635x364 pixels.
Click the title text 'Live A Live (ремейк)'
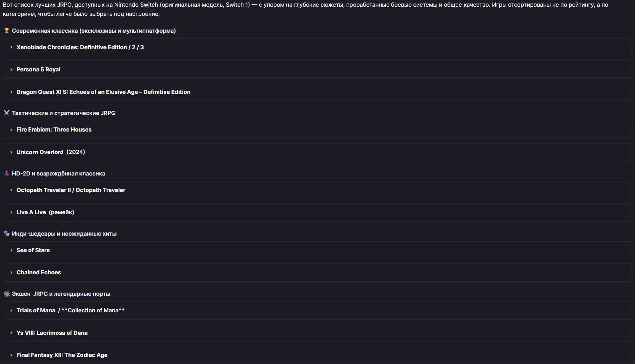point(45,212)
